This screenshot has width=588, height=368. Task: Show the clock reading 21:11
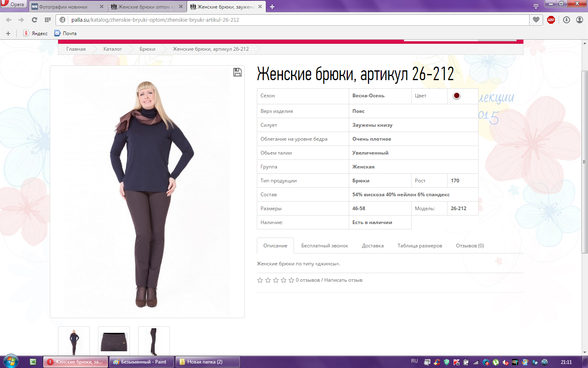click(x=566, y=362)
